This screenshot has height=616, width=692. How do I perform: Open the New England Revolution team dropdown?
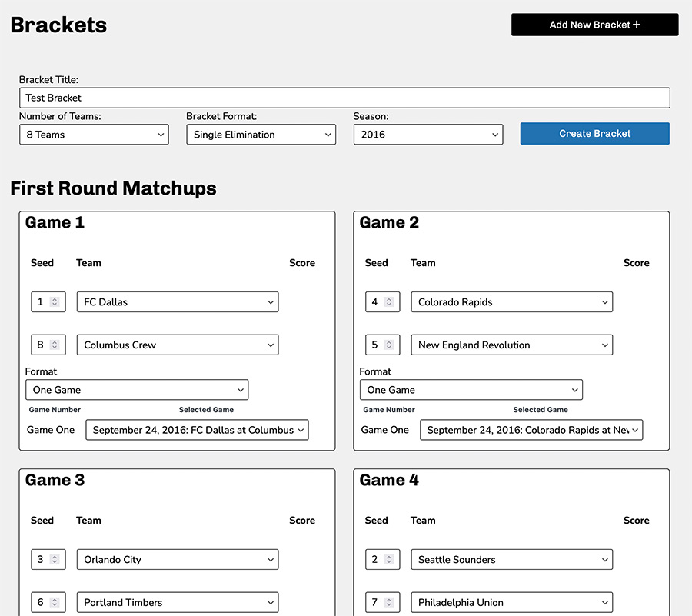511,345
